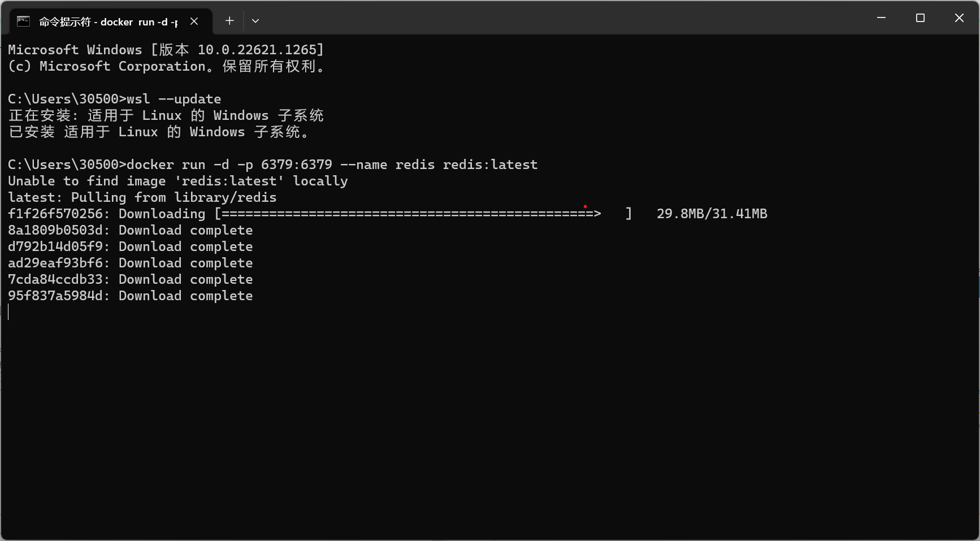Click 'Pulling from library/redis' status line
The image size is (980, 541).
point(142,197)
